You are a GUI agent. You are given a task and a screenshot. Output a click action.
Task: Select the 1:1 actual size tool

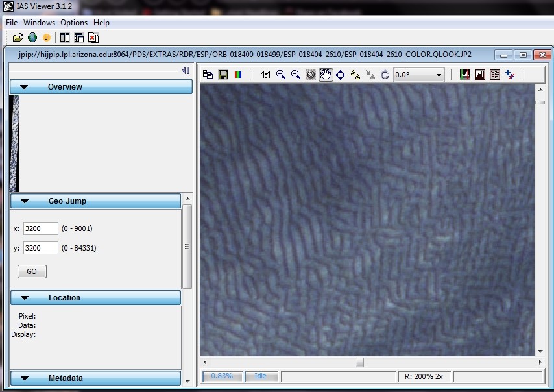[266, 75]
